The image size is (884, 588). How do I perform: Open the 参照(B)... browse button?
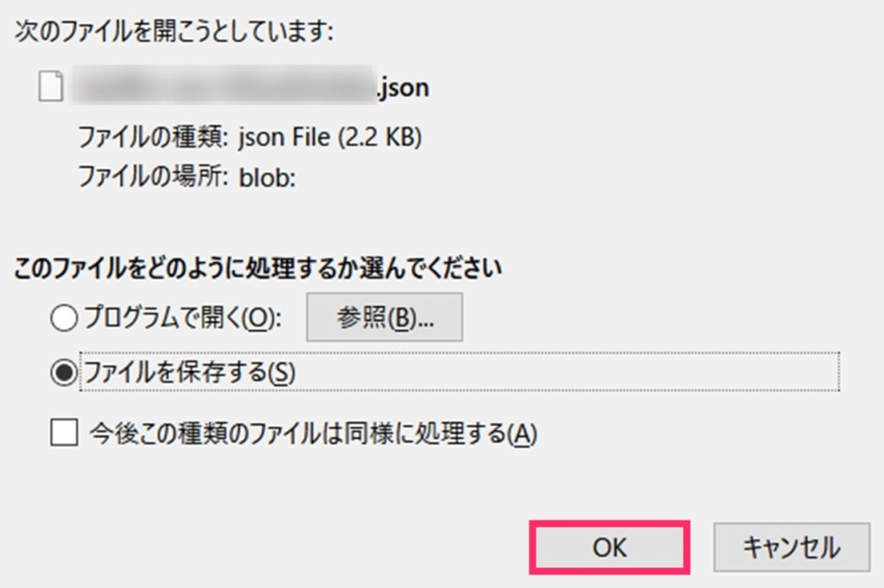pos(384,317)
